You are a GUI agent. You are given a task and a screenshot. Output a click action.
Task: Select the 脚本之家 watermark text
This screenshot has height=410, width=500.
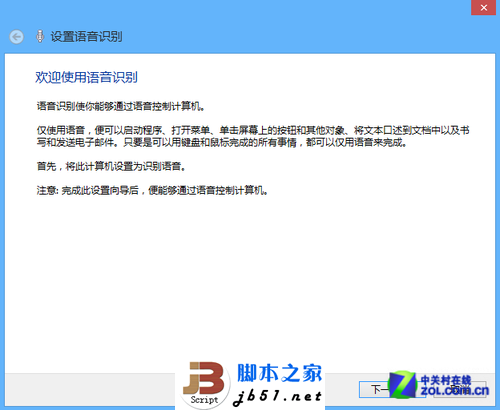[279, 373]
